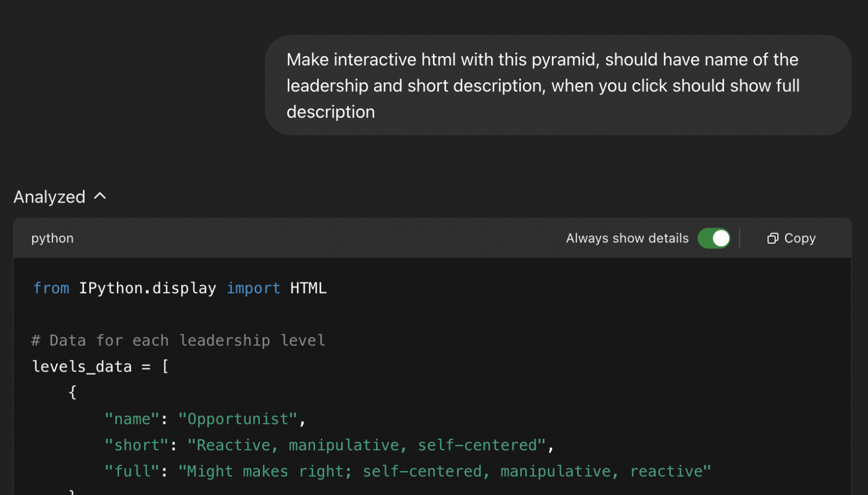Click the "Opportunist" string value
The image size is (868, 495).
click(x=238, y=419)
